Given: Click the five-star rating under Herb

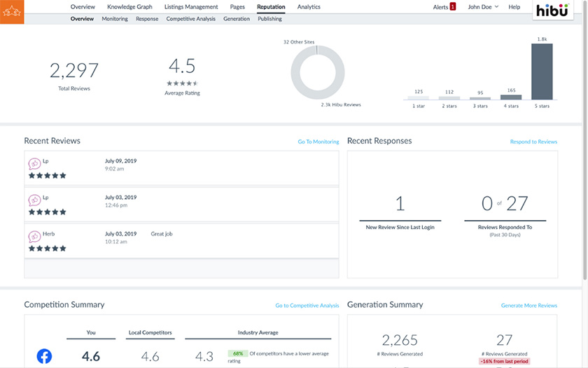Looking at the screenshot, I should click(48, 248).
